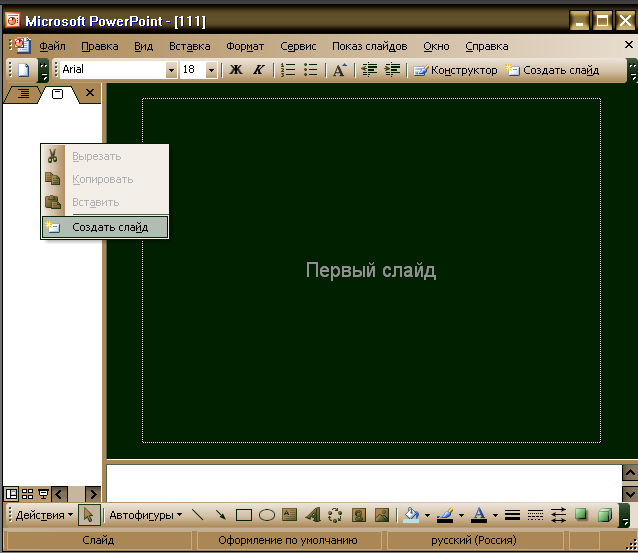Insert WordArt object
This screenshot has height=553, width=638.
(x=313, y=515)
